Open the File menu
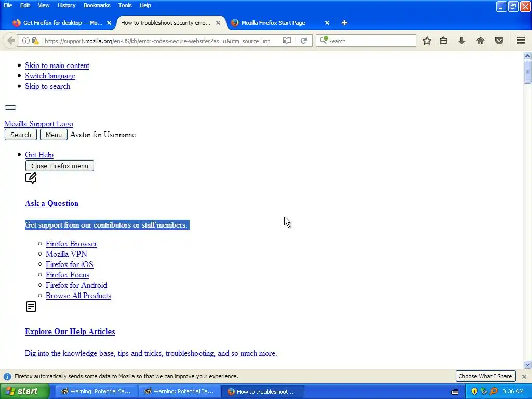532x399 pixels. coord(8,5)
